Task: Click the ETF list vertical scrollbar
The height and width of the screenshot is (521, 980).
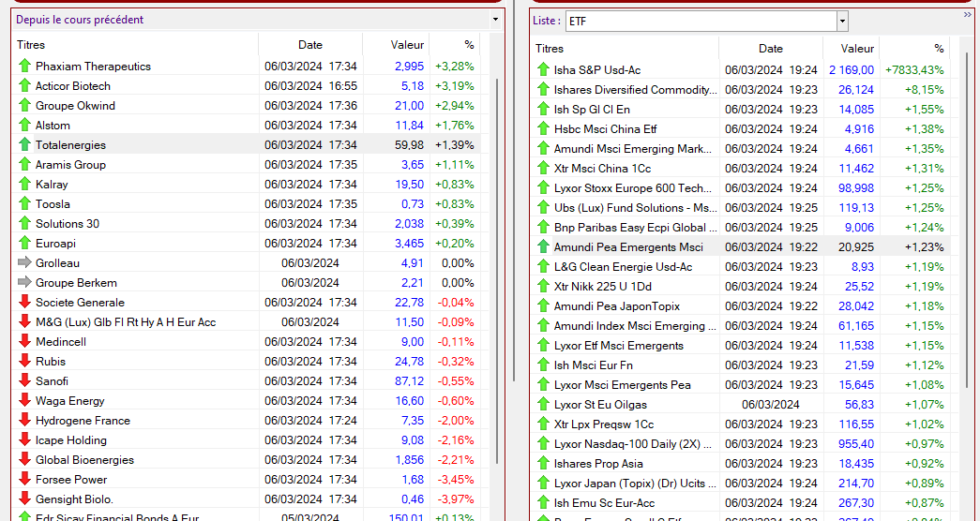Action: 968,234
